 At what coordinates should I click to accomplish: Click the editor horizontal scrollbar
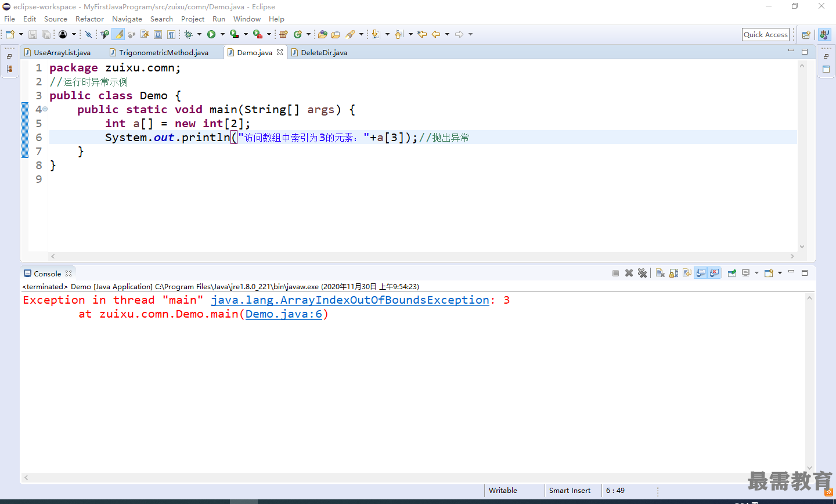pyautogui.click(x=423, y=256)
